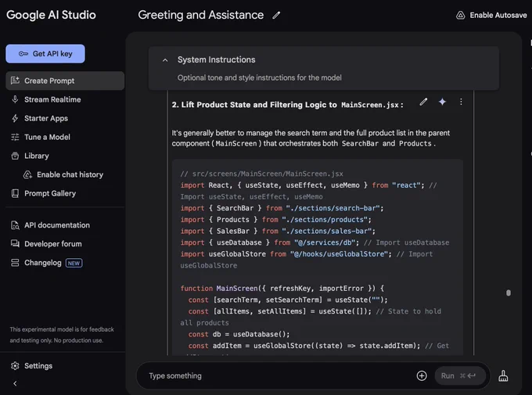This screenshot has height=395, width=532.
Task: Click the key icon in Get API key
Action: [23, 54]
